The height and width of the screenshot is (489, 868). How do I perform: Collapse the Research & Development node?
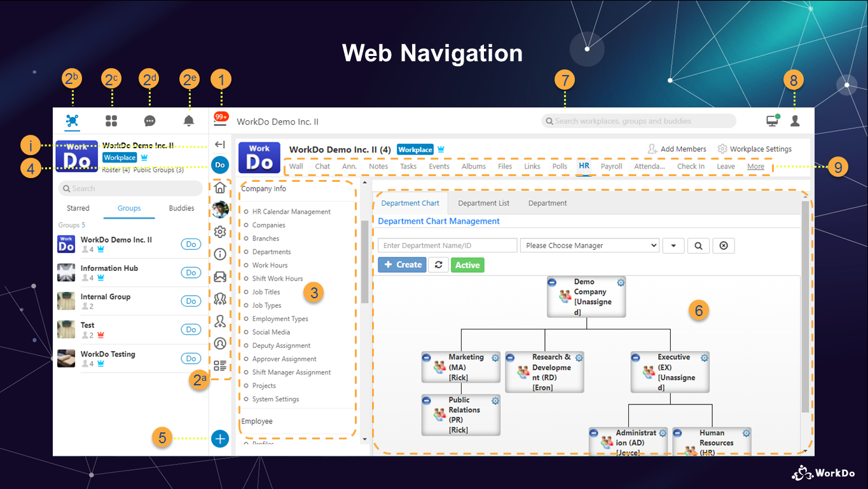(511, 358)
